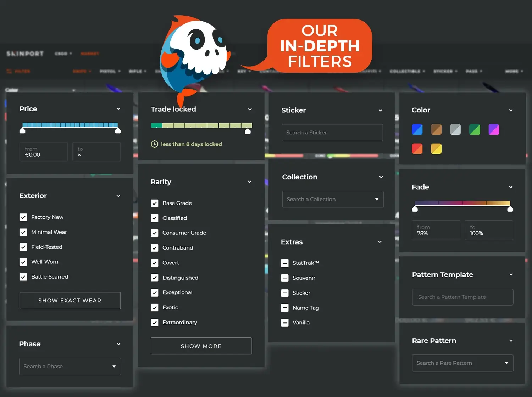Uncheck the Factory New exterior checkbox
532x397 pixels.
point(23,217)
